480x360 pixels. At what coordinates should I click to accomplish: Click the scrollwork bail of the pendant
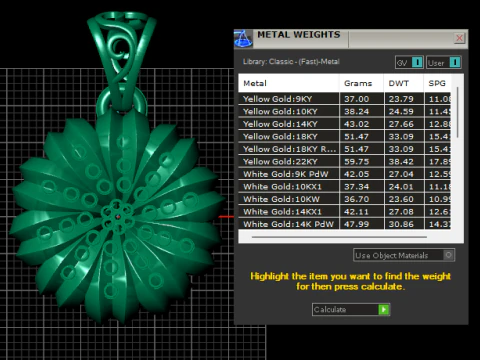(x=121, y=62)
